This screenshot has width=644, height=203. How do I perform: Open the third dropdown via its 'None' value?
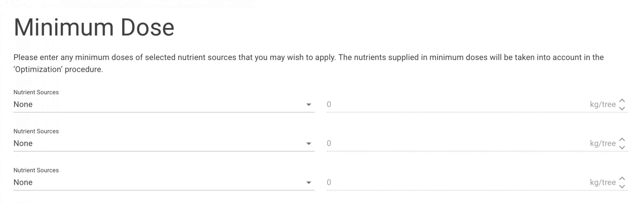click(23, 182)
